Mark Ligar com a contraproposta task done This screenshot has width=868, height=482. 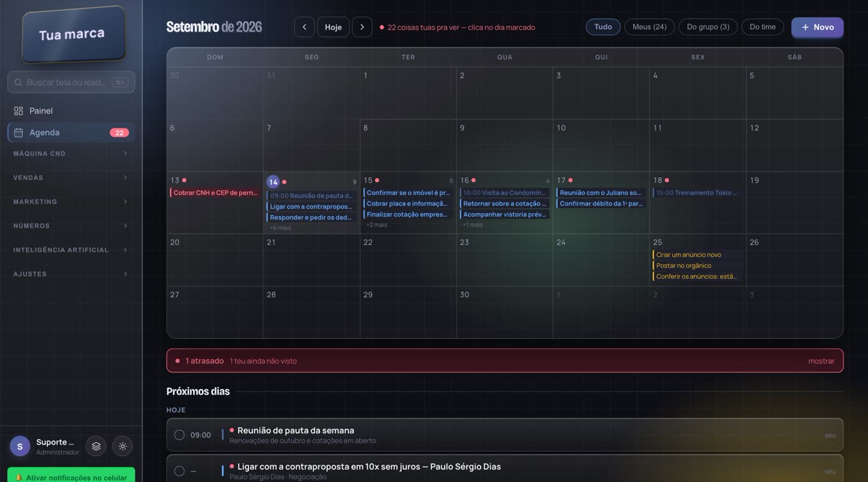click(x=179, y=471)
